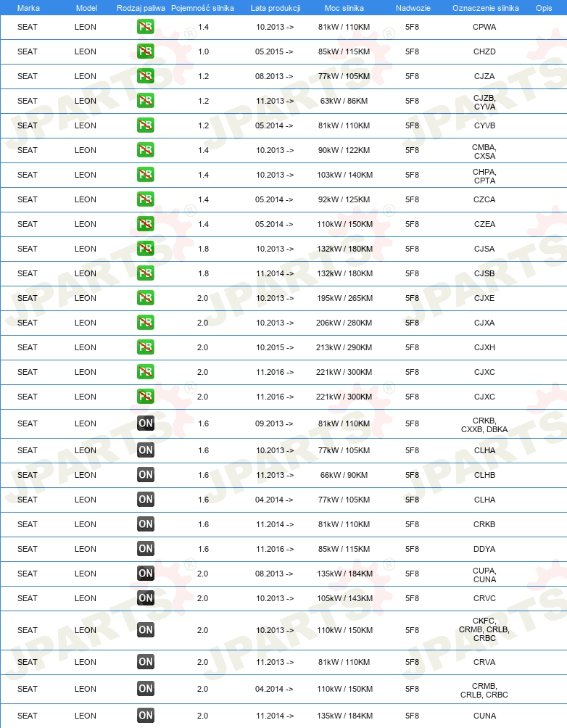The width and height of the screenshot is (567, 728).
Task: Select the ON icon in the 04.2014 110kW row
Action: click(x=145, y=689)
